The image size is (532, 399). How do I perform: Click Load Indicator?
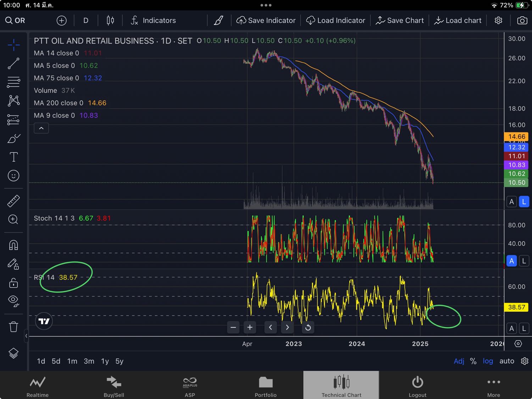336,21
